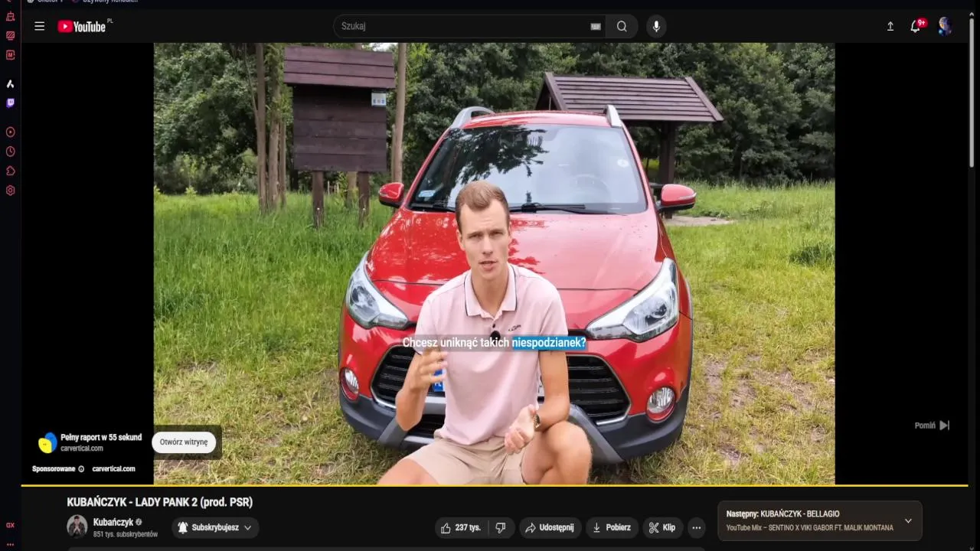Open the three-dot sidebar setup menu

(10, 543)
